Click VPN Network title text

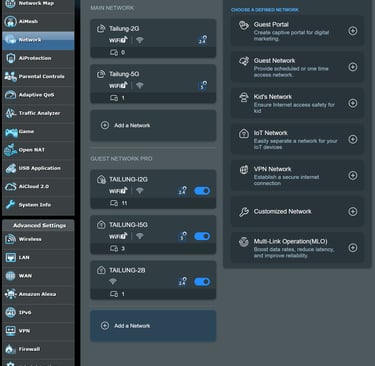(272, 169)
